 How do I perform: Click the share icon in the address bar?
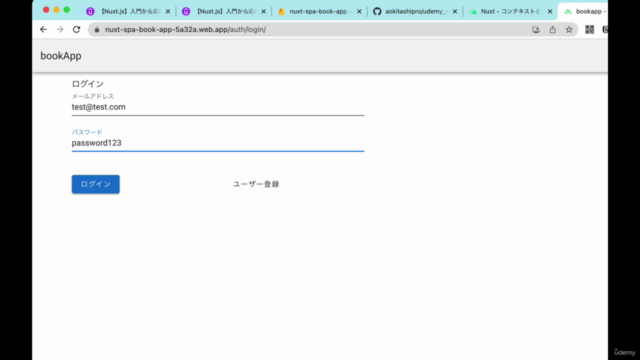(x=552, y=29)
